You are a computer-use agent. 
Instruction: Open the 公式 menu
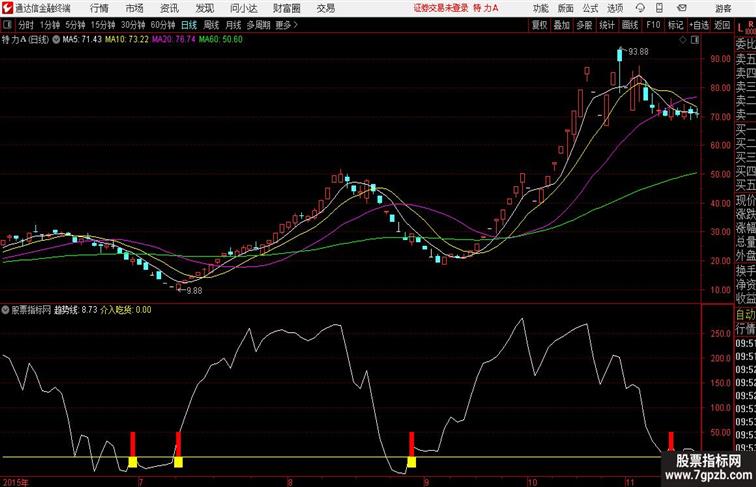click(x=590, y=8)
